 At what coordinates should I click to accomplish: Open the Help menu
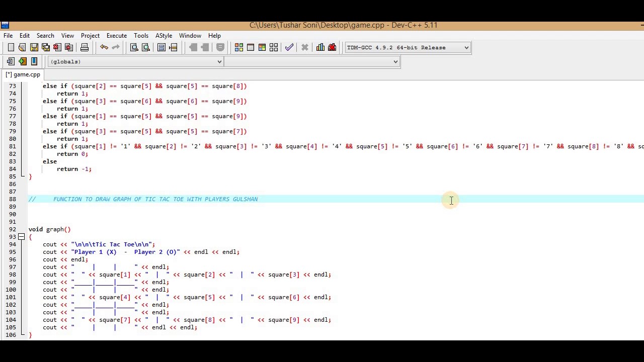214,36
